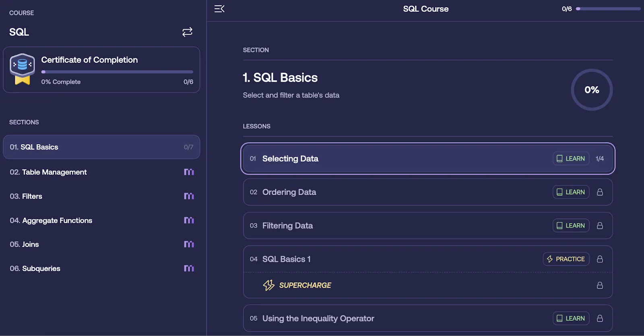Click premium icon beside Subqueries section
Screen dimensions: 644x336
click(189, 268)
